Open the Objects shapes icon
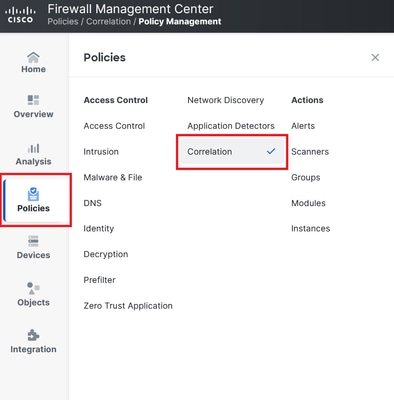394x400 pixels. tap(33, 288)
